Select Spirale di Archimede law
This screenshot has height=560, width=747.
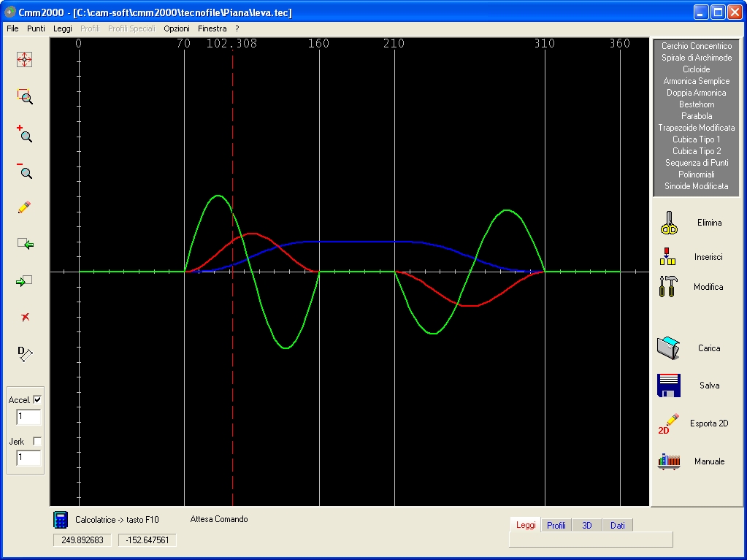point(697,58)
